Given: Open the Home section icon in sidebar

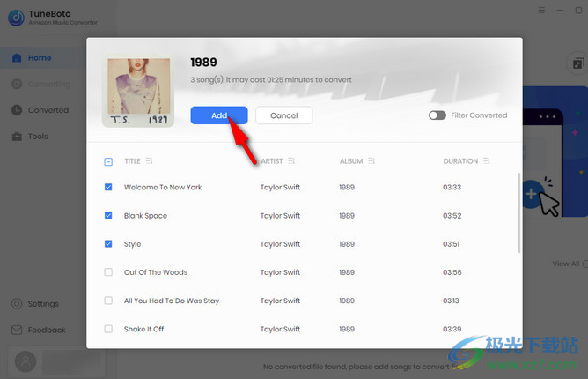Looking at the screenshot, I should coord(17,58).
